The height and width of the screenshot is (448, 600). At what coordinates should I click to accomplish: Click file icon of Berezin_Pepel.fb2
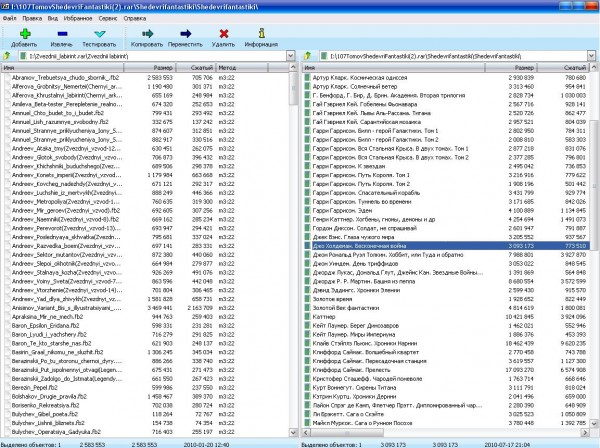coord(7,388)
